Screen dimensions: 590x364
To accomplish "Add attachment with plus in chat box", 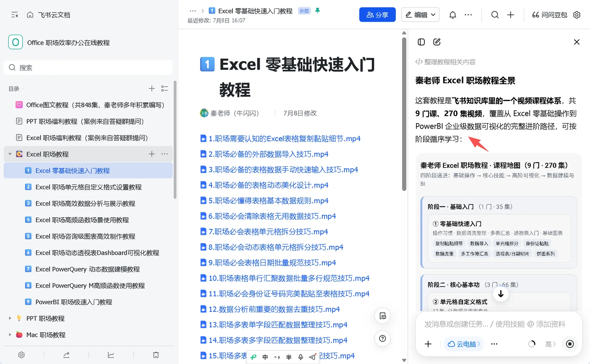I will pyautogui.click(x=428, y=344).
